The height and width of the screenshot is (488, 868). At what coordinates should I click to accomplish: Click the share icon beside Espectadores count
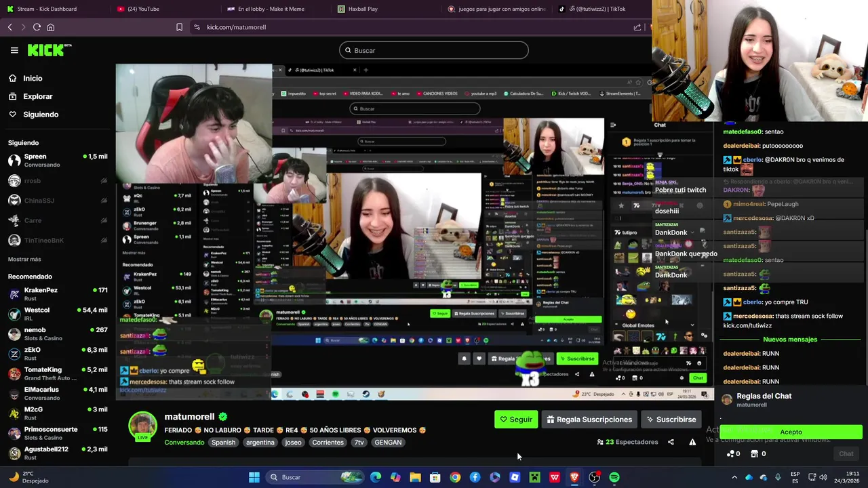[x=671, y=442]
